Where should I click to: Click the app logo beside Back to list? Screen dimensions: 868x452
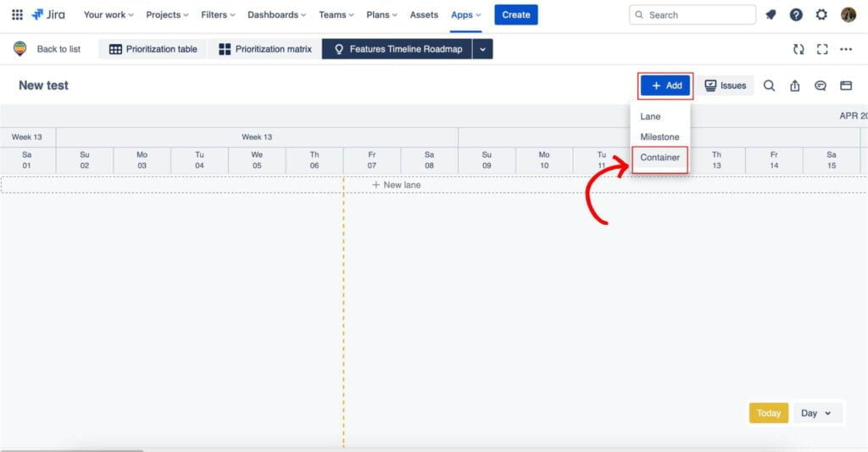click(20, 48)
